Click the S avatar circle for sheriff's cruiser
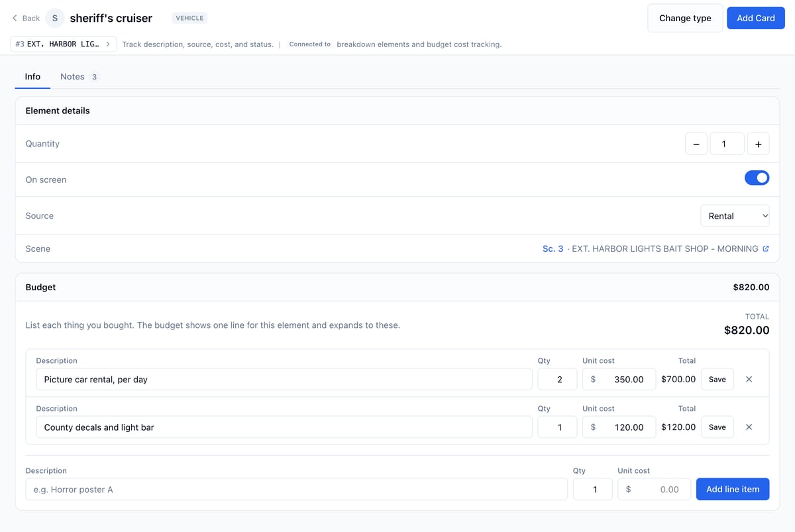The height and width of the screenshot is (532, 795). (x=55, y=18)
